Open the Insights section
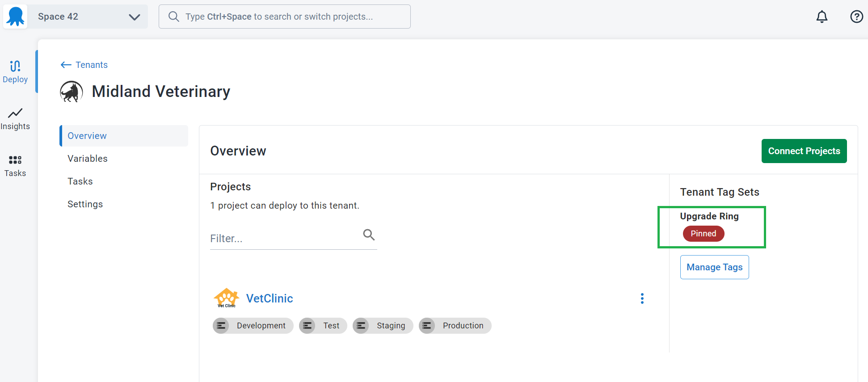This screenshot has height=382, width=868. coord(15,119)
